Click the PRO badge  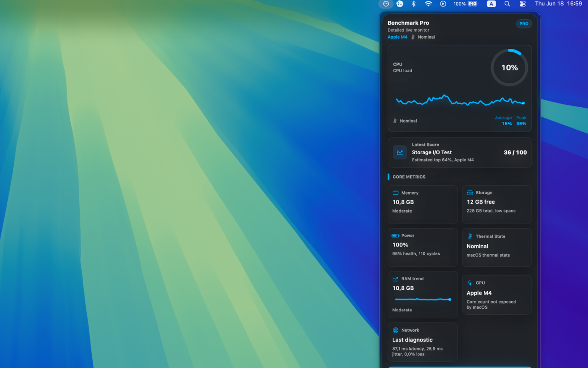[x=524, y=24]
